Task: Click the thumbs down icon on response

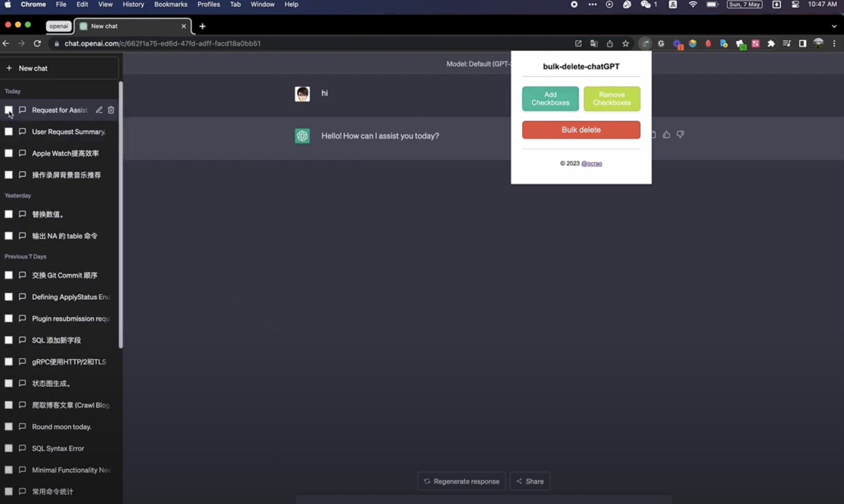Action: 680,135
